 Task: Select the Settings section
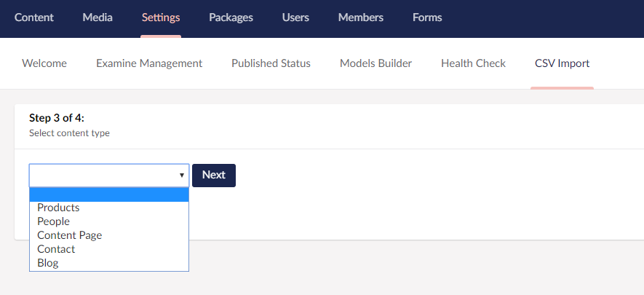point(161,17)
